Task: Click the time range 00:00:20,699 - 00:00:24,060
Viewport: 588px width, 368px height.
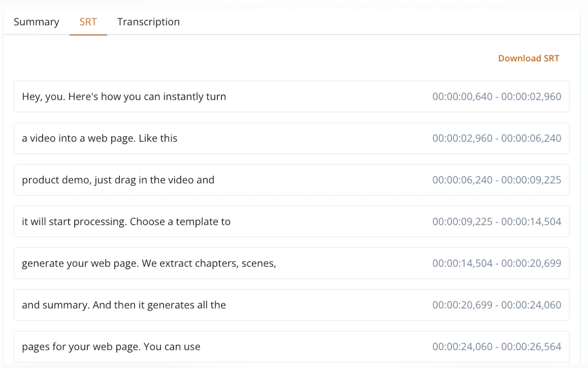Action: tap(497, 305)
